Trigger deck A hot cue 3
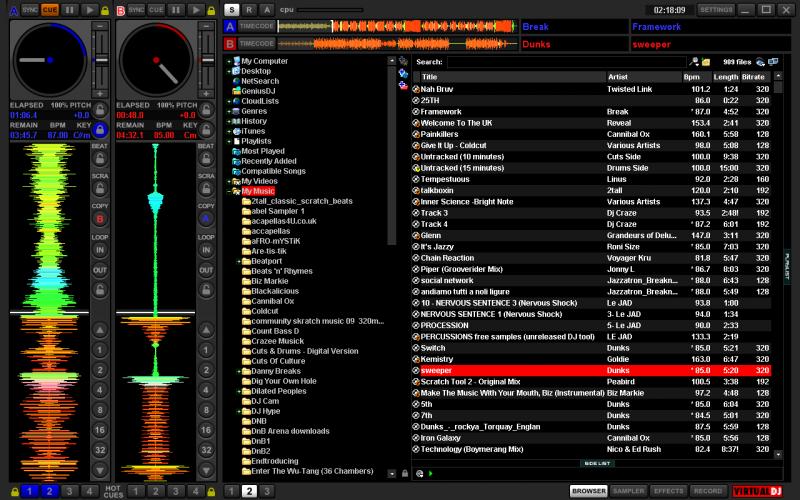The image size is (800, 500). pyautogui.click(x=69, y=491)
